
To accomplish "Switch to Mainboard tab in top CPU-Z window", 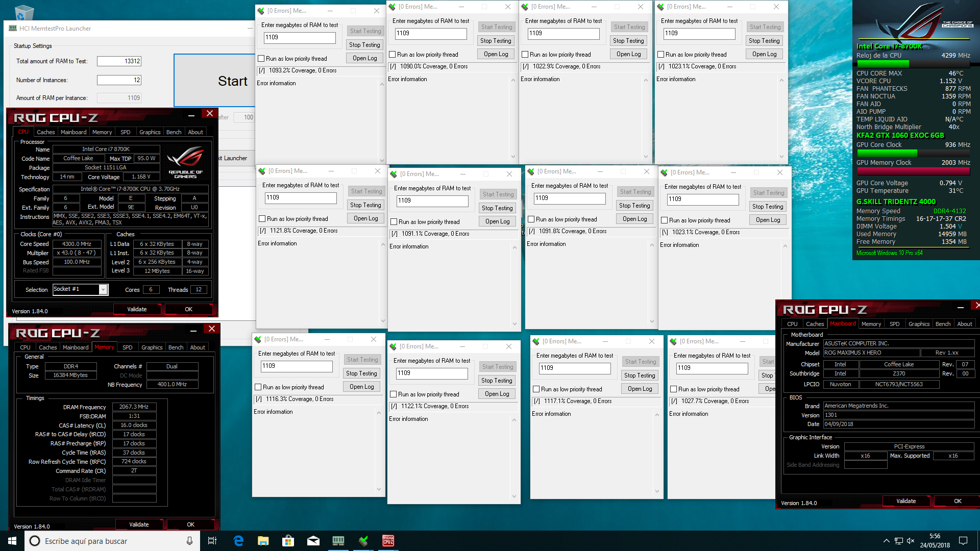I will (73, 132).
